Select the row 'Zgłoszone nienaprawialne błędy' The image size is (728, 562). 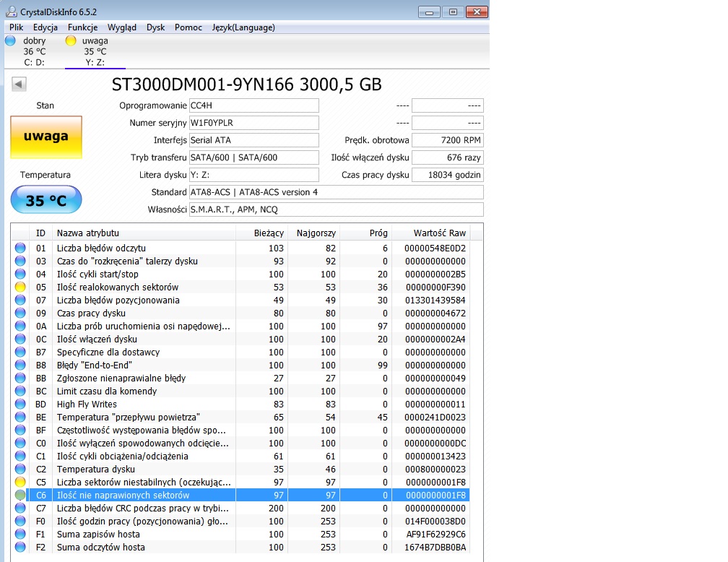click(x=240, y=378)
